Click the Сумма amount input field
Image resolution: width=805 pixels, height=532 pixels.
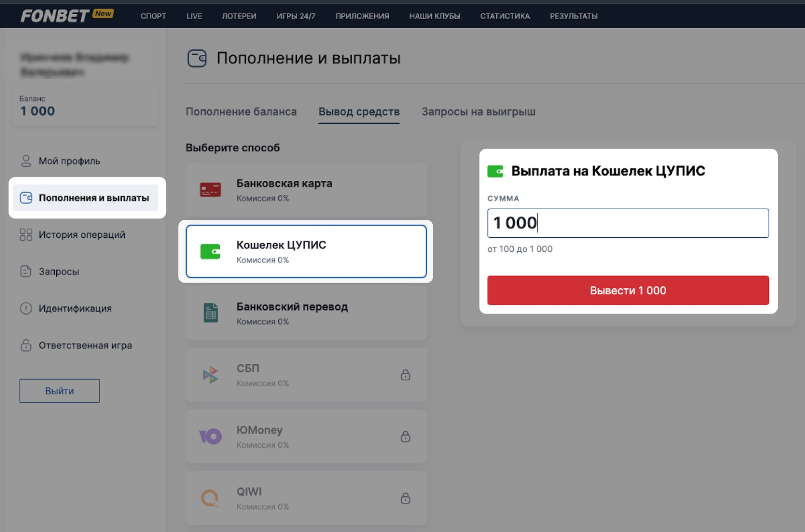point(627,223)
